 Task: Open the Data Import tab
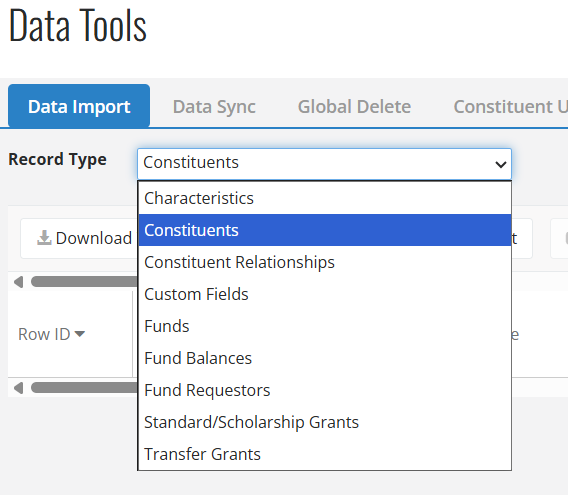[79, 106]
